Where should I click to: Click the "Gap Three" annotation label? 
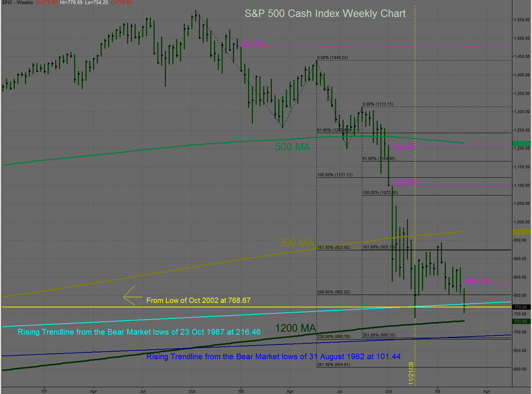(x=406, y=182)
